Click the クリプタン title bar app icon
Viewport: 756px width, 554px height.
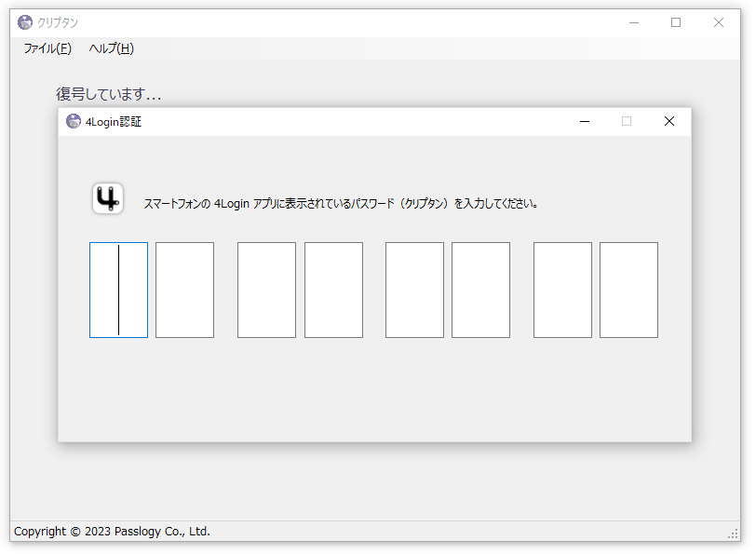[25, 22]
